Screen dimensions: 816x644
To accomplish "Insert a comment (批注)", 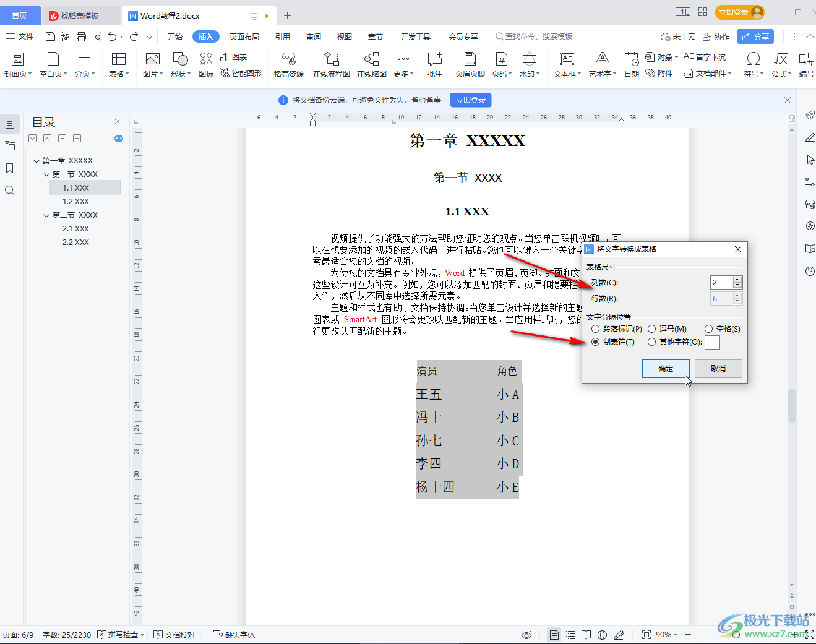I will tap(435, 65).
